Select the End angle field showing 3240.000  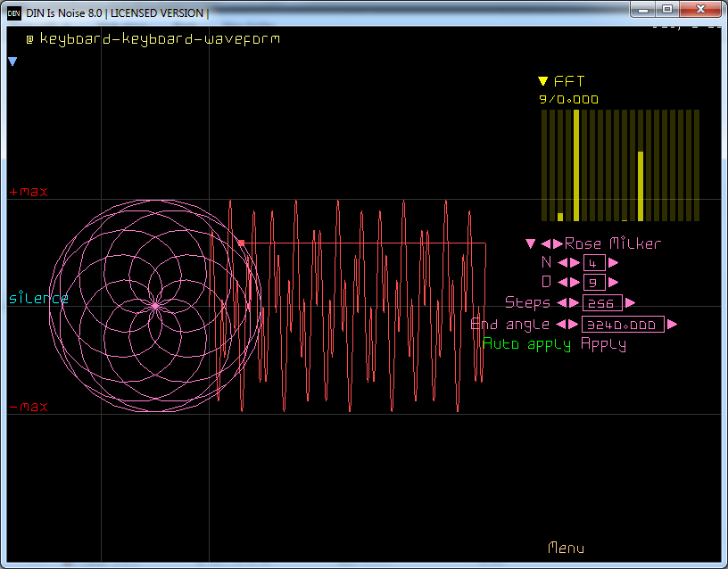622,325
